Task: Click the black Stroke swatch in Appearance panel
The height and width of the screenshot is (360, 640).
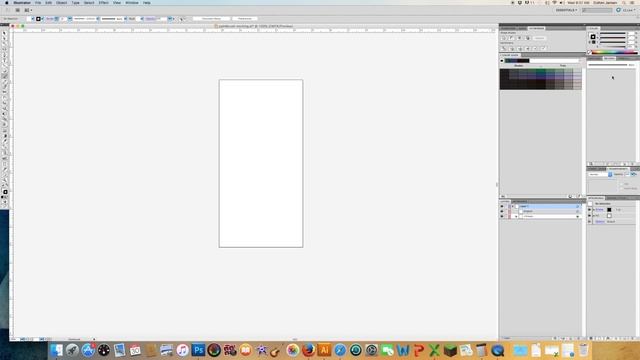Action: (609, 209)
